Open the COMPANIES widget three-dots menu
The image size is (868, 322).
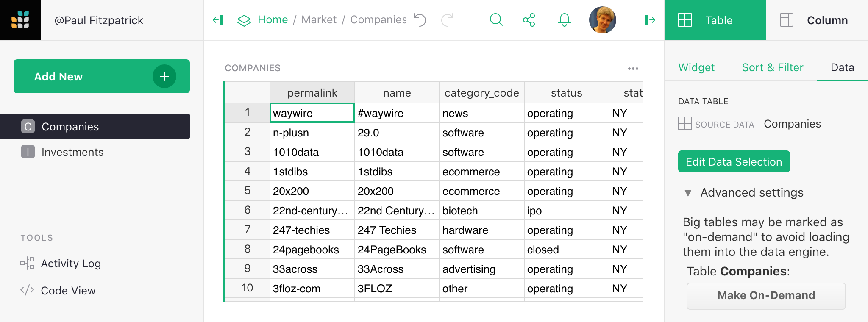click(x=633, y=69)
